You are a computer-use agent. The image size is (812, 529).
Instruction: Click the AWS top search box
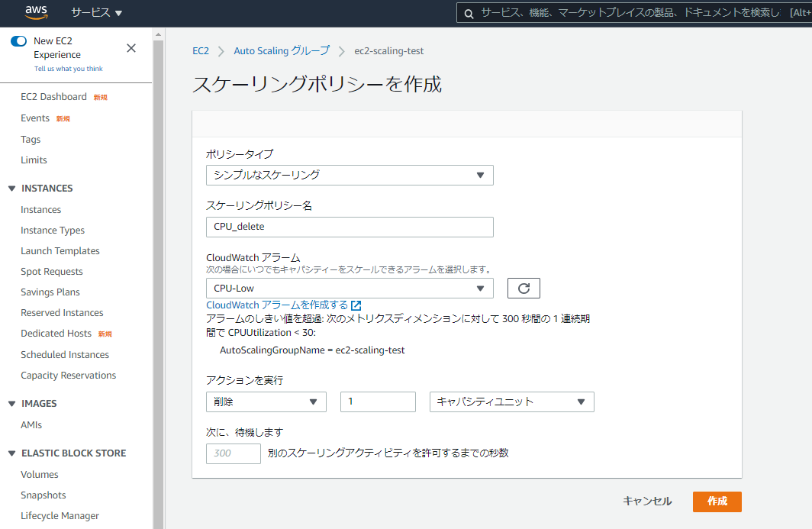[634, 13]
